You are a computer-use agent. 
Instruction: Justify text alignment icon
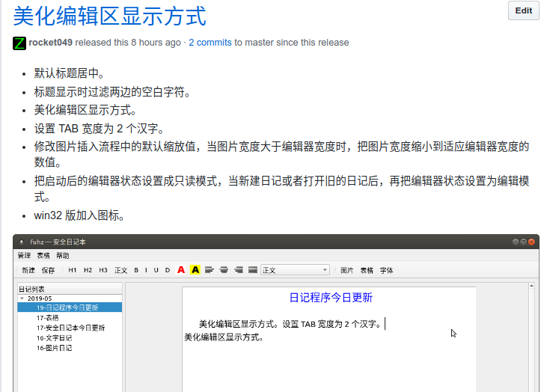253,270
